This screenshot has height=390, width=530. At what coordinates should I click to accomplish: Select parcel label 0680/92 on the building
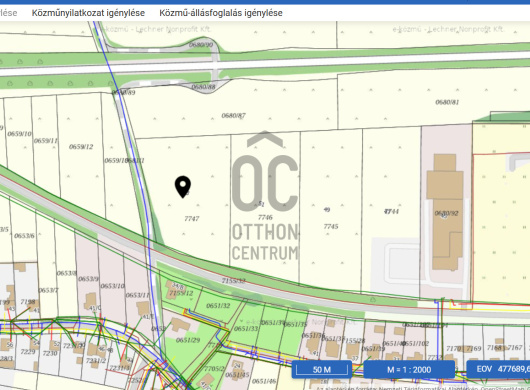pyautogui.click(x=447, y=213)
